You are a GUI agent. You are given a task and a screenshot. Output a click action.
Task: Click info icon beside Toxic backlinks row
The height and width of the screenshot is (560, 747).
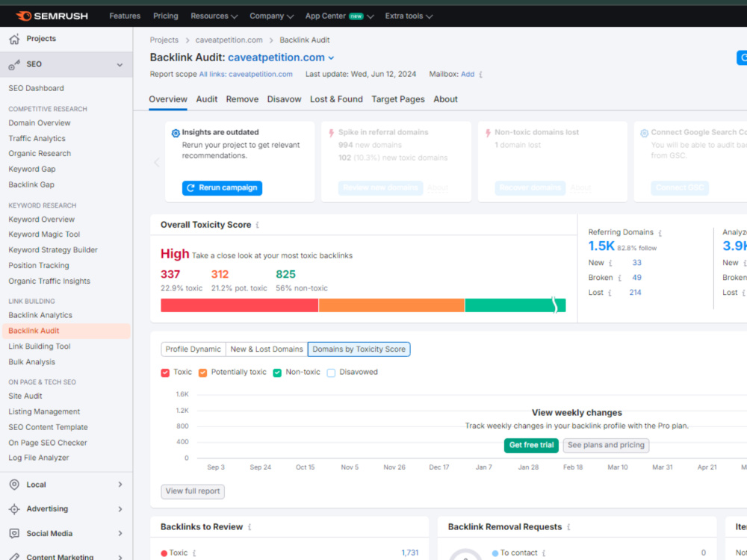194,553
